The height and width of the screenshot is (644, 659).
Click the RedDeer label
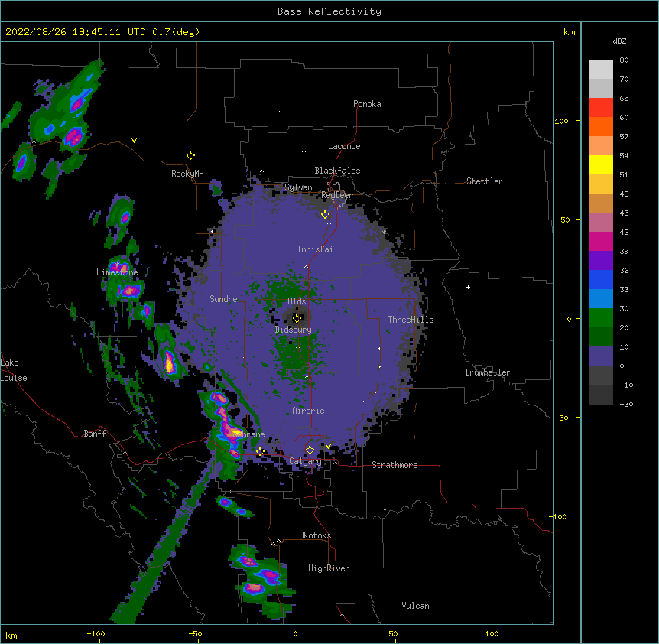(x=336, y=195)
